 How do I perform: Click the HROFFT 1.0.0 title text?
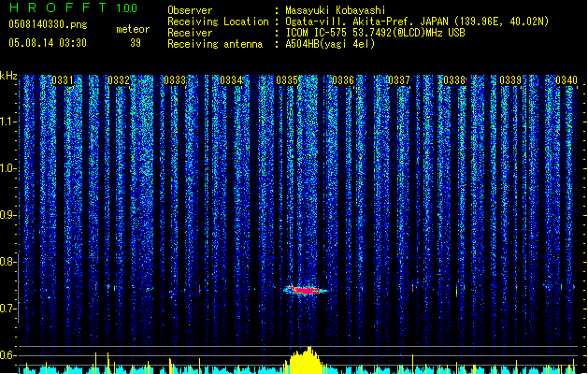tap(73, 7)
